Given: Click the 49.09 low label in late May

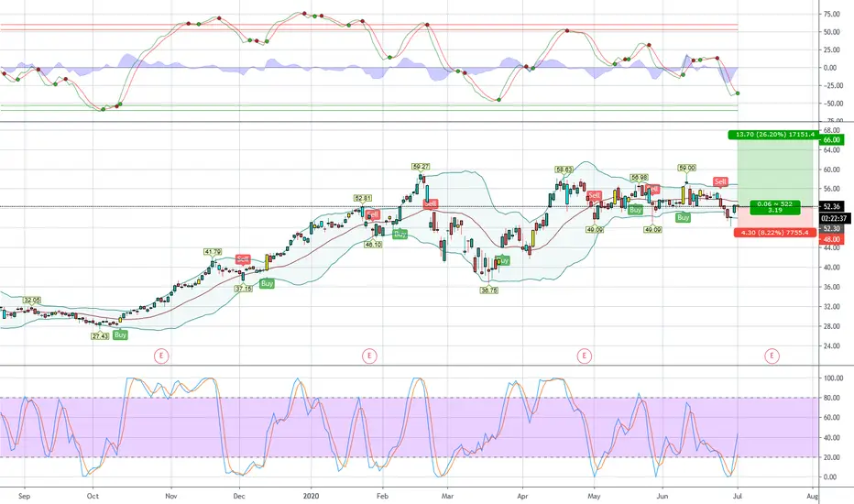Looking at the screenshot, I should click(x=652, y=230).
